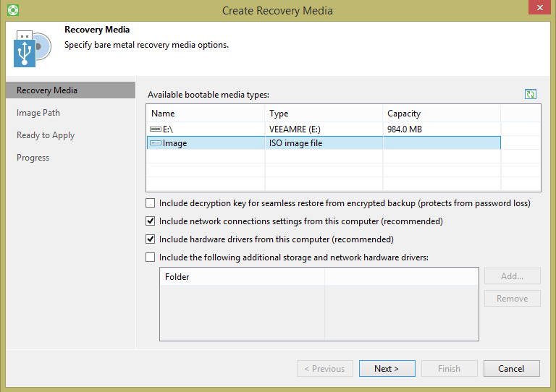Sort media list by Name column
This screenshot has width=556, height=392.
click(206, 114)
